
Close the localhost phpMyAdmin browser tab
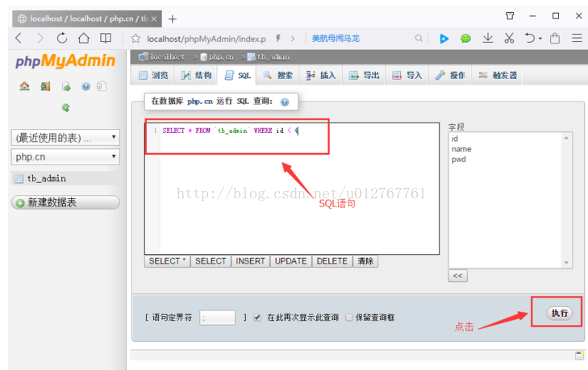[154, 19]
